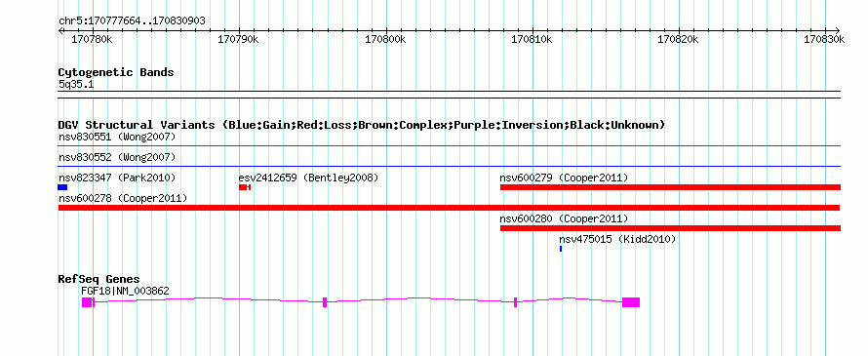Click the first FGF18 exon block

pyautogui.click(x=87, y=302)
